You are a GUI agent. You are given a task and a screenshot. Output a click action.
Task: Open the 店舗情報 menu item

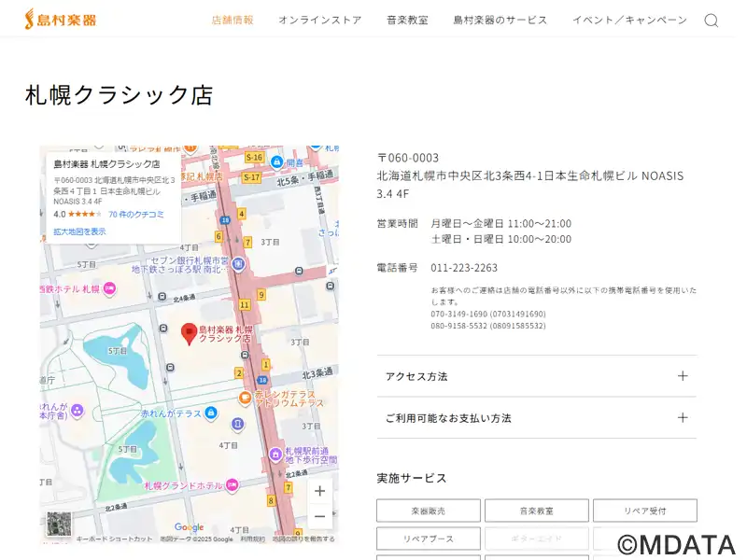click(233, 20)
